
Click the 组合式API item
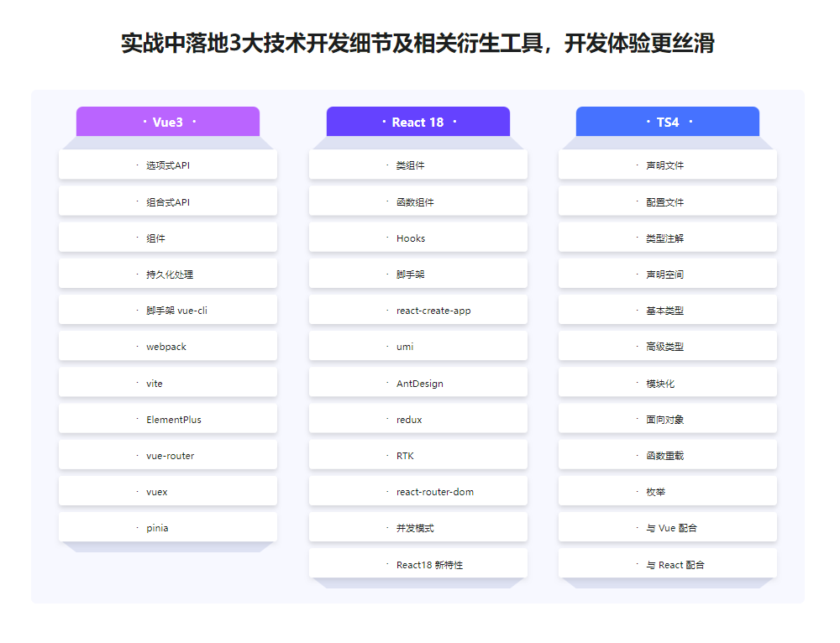[167, 201]
